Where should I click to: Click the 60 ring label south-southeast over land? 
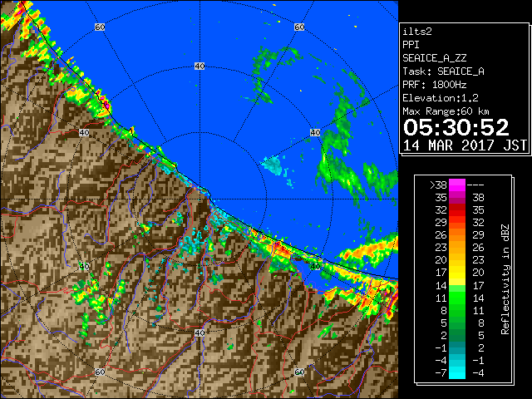coord(299,372)
